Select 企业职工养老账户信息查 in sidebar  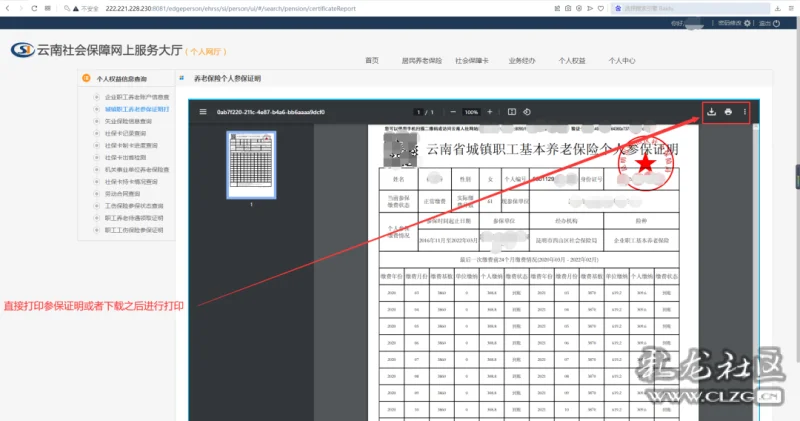[137, 97]
